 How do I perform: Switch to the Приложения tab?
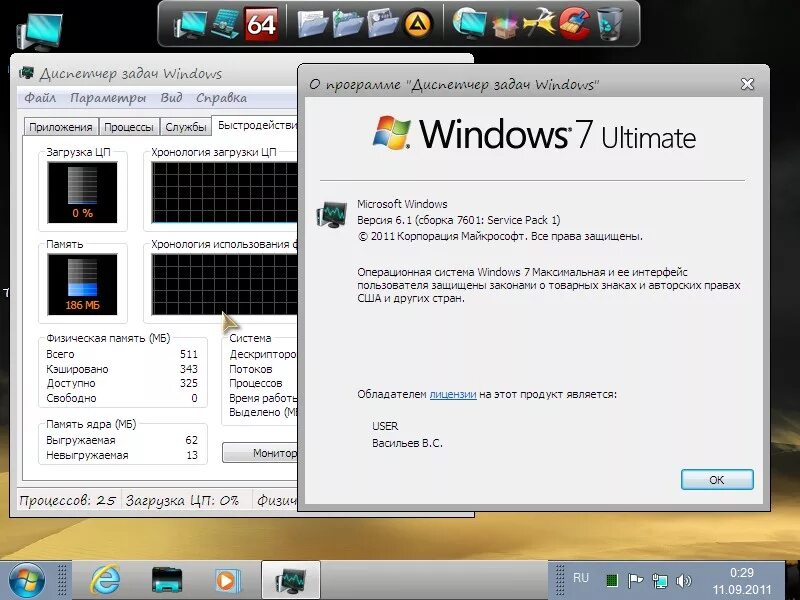coord(61,127)
